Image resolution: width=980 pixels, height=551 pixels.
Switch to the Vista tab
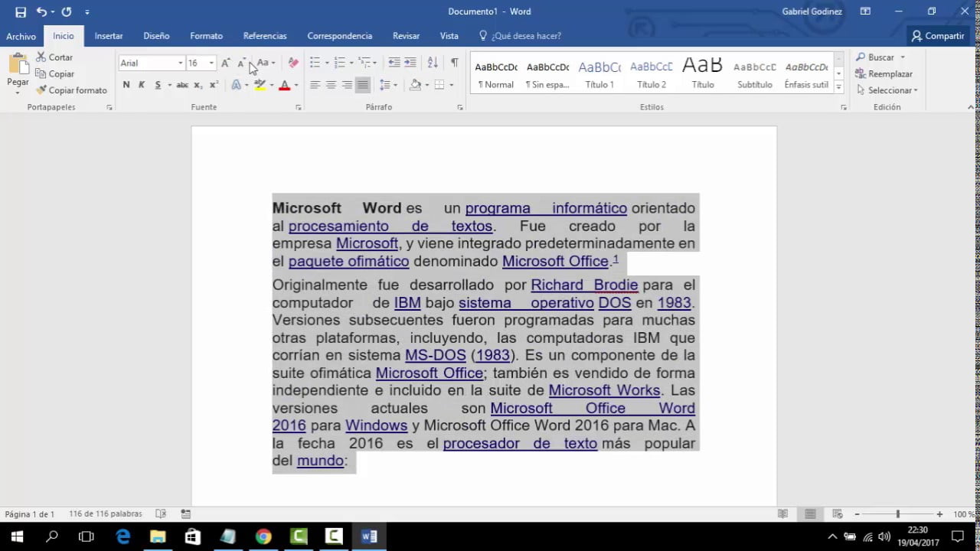(449, 36)
